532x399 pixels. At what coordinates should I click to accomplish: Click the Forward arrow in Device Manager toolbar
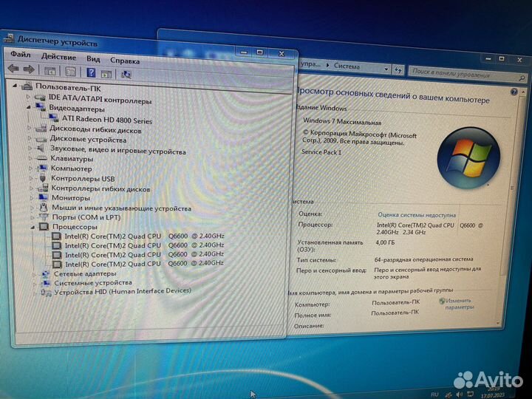point(29,69)
